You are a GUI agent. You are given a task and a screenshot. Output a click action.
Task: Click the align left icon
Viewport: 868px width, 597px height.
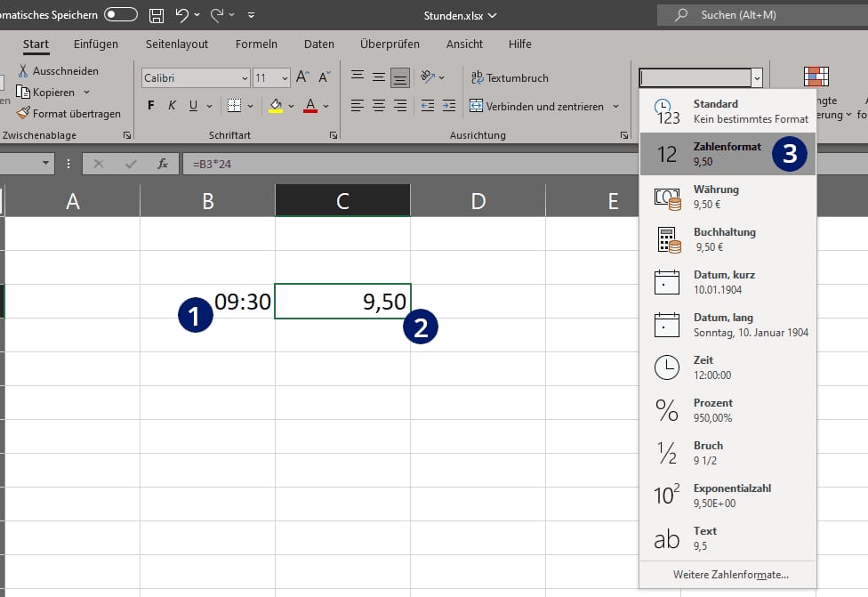[x=358, y=105]
